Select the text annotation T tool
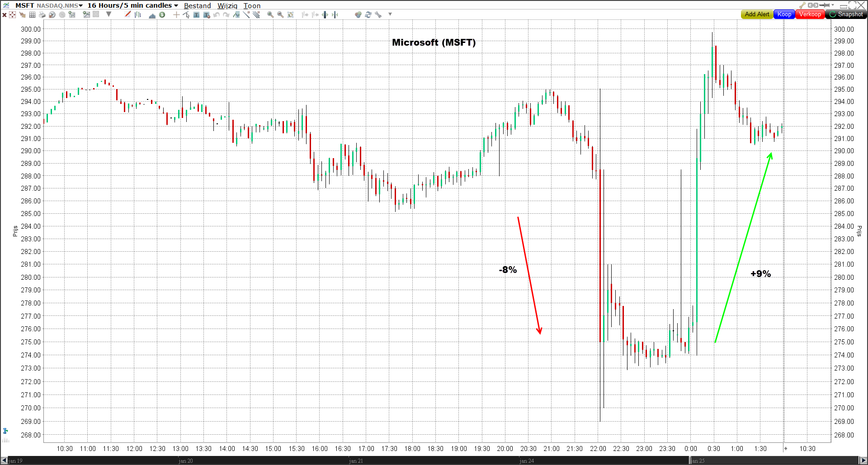 [196, 14]
